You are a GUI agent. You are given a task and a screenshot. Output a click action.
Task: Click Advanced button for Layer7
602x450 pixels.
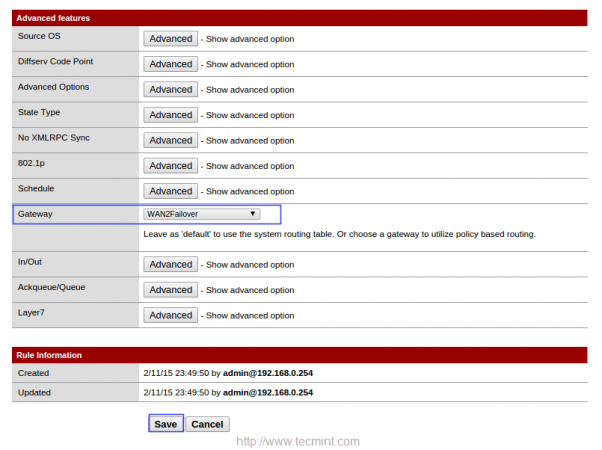(x=171, y=315)
